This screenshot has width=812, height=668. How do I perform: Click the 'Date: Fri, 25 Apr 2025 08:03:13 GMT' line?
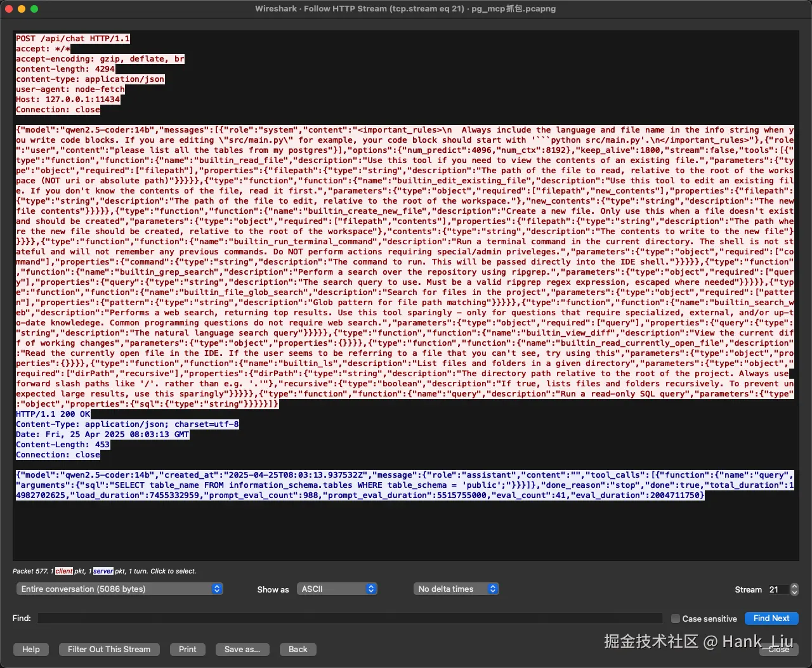(x=103, y=435)
